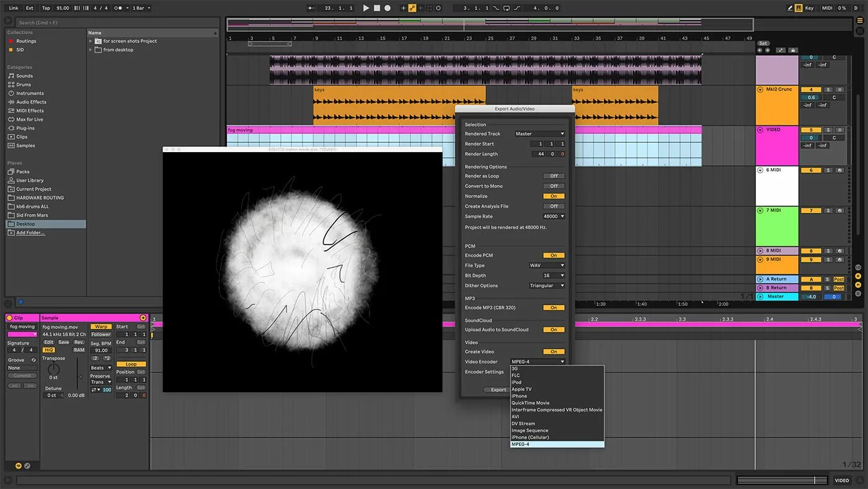Toggle the clip Loop button

click(x=131, y=364)
